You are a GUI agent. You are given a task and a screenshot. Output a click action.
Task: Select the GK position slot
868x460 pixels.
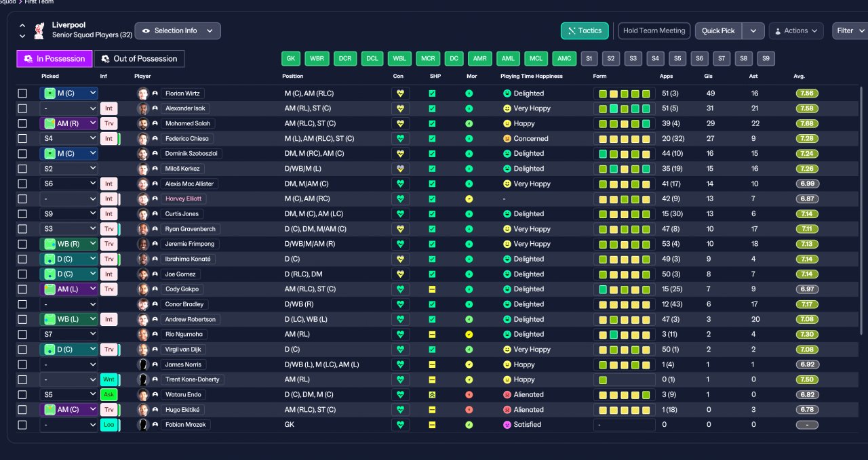(x=291, y=58)
